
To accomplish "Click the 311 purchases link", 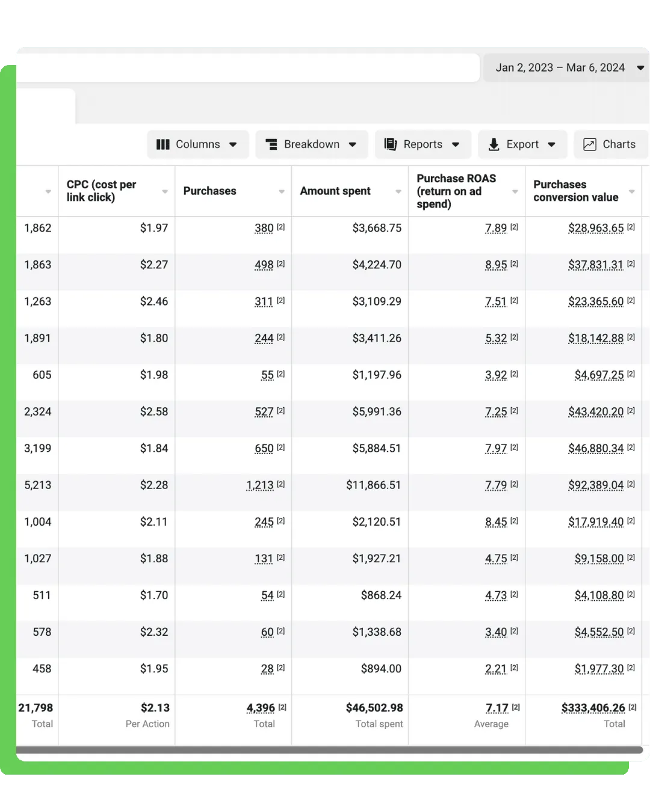I will (x=264, y=301).
